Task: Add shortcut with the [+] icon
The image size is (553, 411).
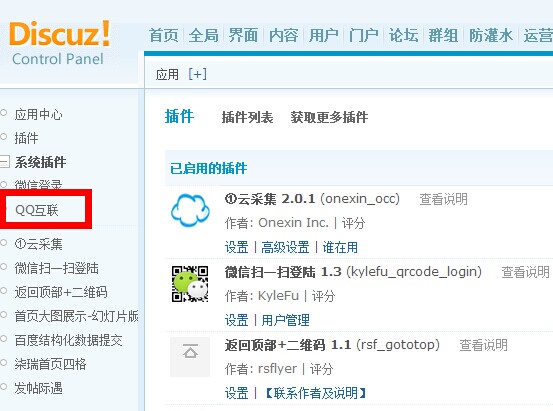Action: pos(198,74)
